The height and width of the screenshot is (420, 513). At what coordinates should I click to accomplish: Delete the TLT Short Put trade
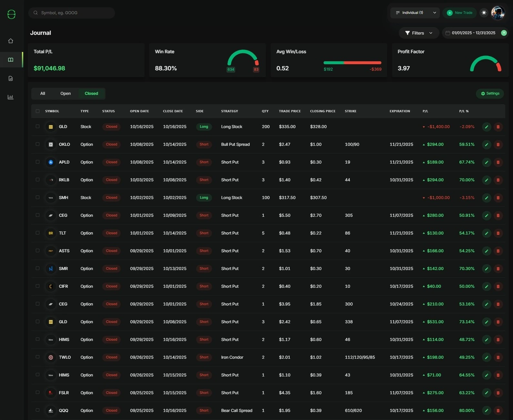[x=498, y=233]
